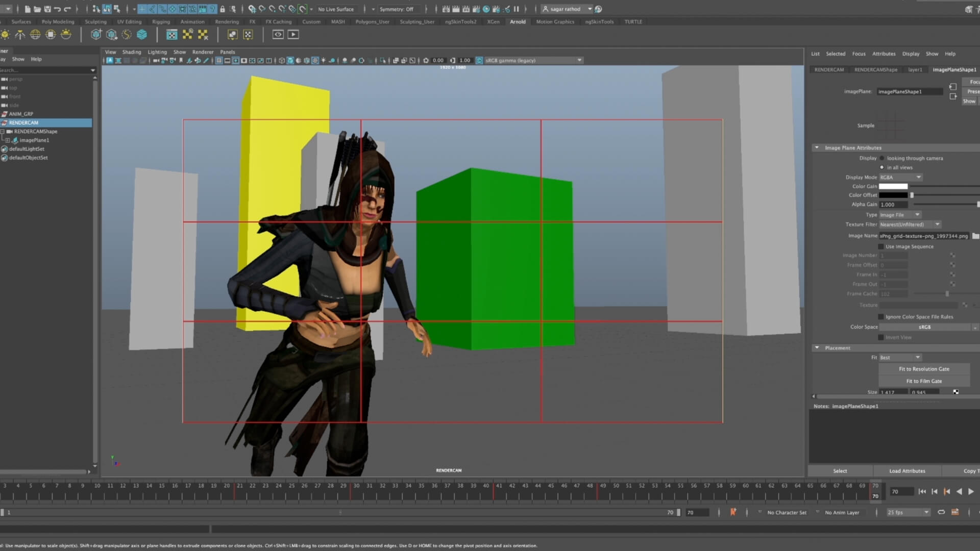Open the Texture Filter dropdown
The image size is (980, 551).
point(938,224)
